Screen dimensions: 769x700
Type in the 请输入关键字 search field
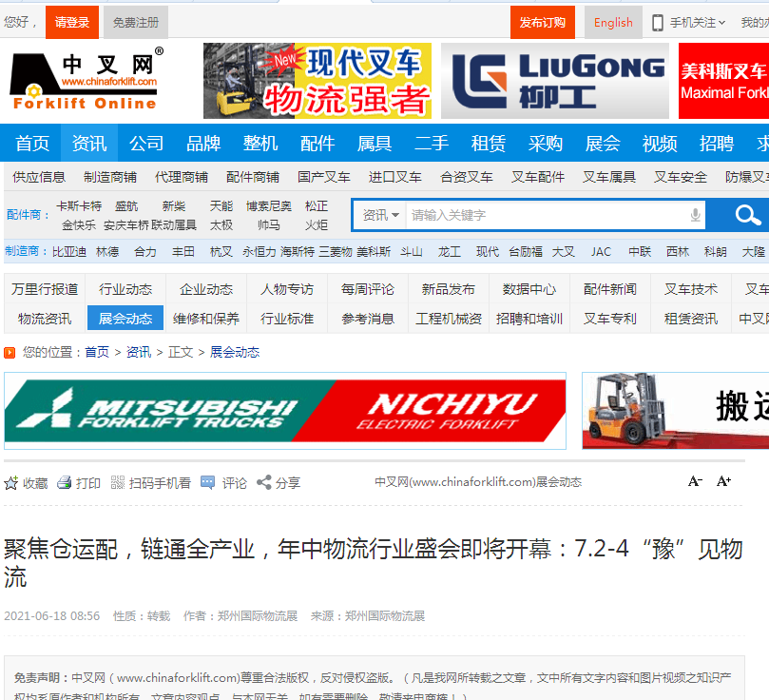pos(547,215)
